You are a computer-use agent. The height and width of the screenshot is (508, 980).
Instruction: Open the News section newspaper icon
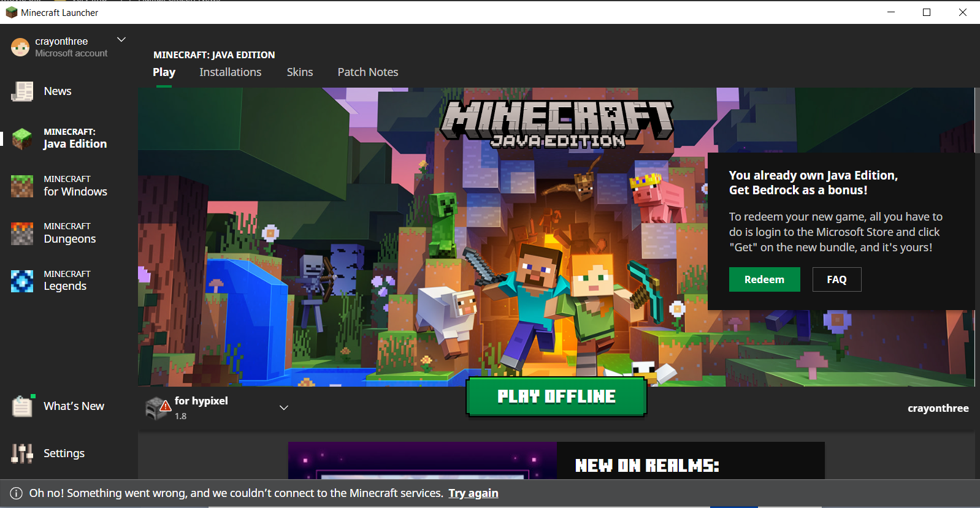[x=22, y=91]
